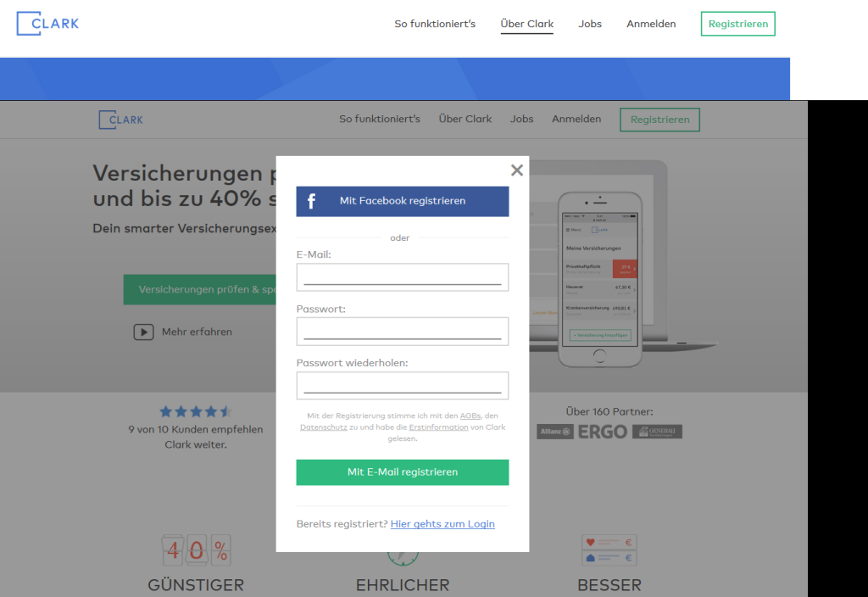868x597 pixels.
Task: Select Anmelden in the dimmed page navigation
Action: point(576,119)
